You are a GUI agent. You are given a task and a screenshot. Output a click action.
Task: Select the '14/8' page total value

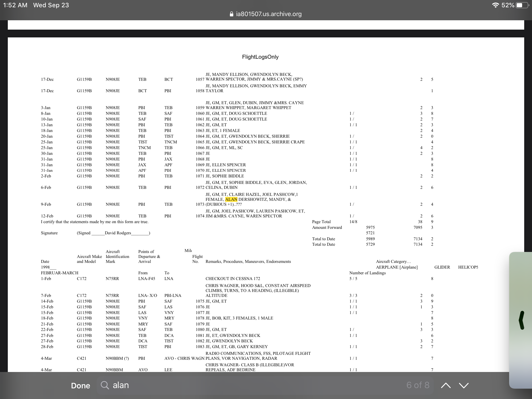(x=353, y=222)
